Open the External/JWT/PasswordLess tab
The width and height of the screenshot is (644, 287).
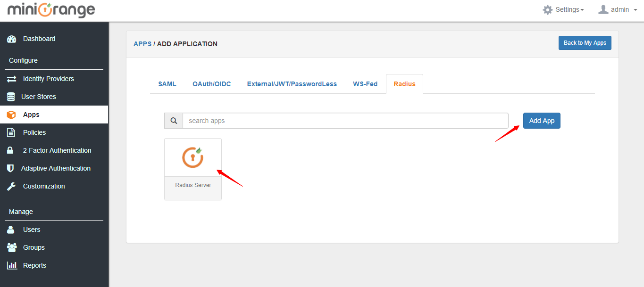pyautogui.click(x=292, y=84)
